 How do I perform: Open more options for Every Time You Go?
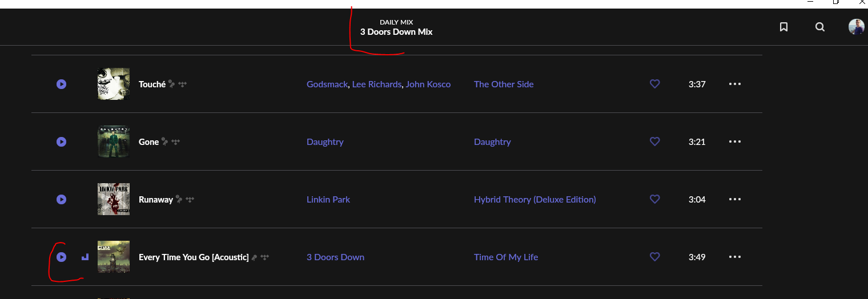tap(735, 257)
